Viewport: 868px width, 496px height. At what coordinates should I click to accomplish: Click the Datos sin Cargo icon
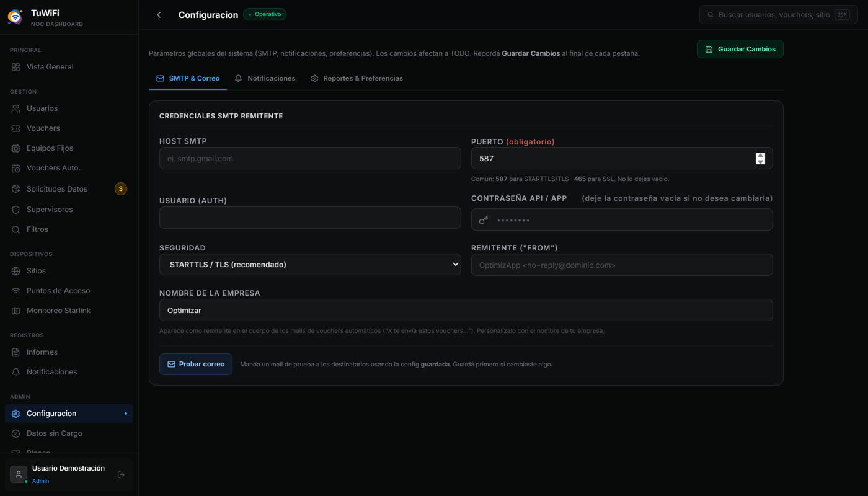tap(16, 433)
